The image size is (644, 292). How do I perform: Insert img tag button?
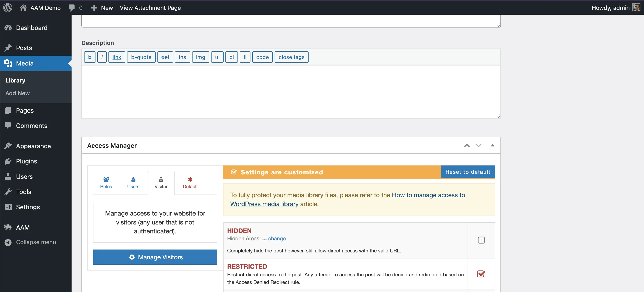(201, 57)
